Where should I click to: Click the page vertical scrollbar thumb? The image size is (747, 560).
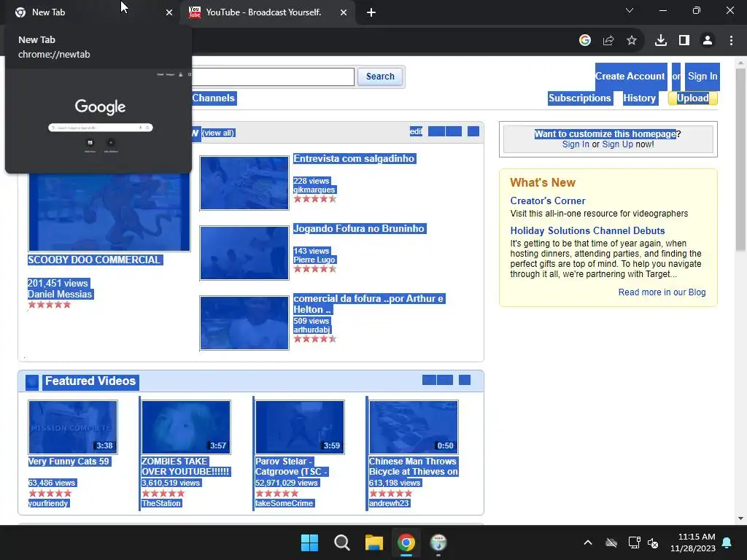pyautogui.click(x=740, y=160)
